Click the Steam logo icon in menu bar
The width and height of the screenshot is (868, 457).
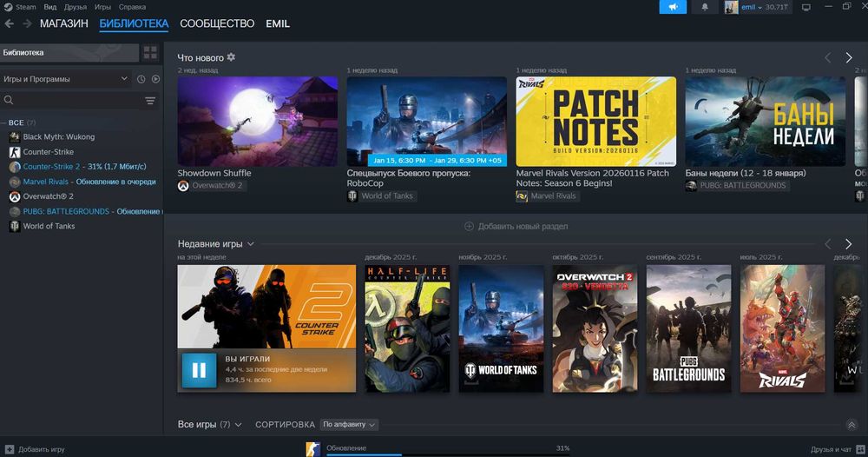(x=8, y=7)
